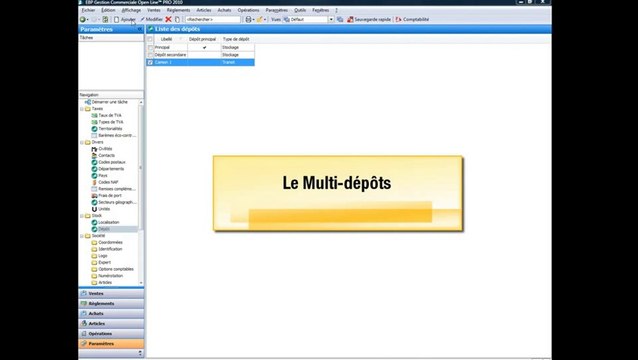
Task: Click the red X delete icon
Action: pyautogui.click(x=168, y=20)
